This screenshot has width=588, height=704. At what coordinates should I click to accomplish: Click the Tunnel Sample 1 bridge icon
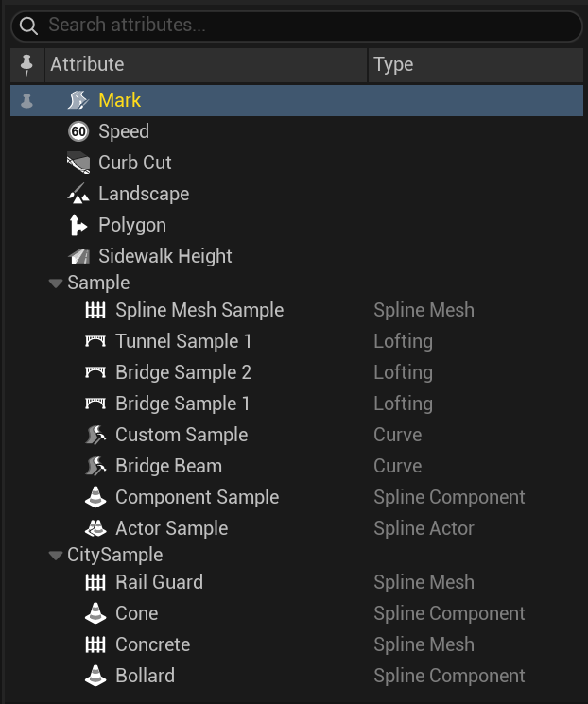95,341
